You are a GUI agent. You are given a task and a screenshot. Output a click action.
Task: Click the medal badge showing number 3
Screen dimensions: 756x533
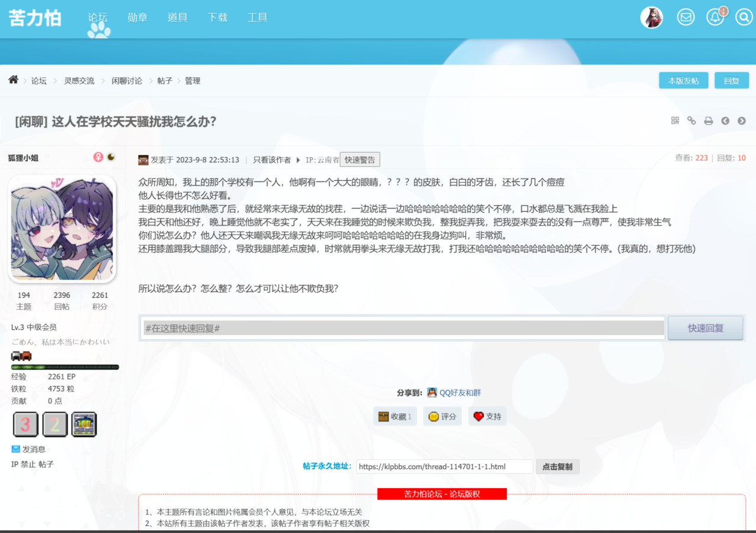[x=25, y=424]
